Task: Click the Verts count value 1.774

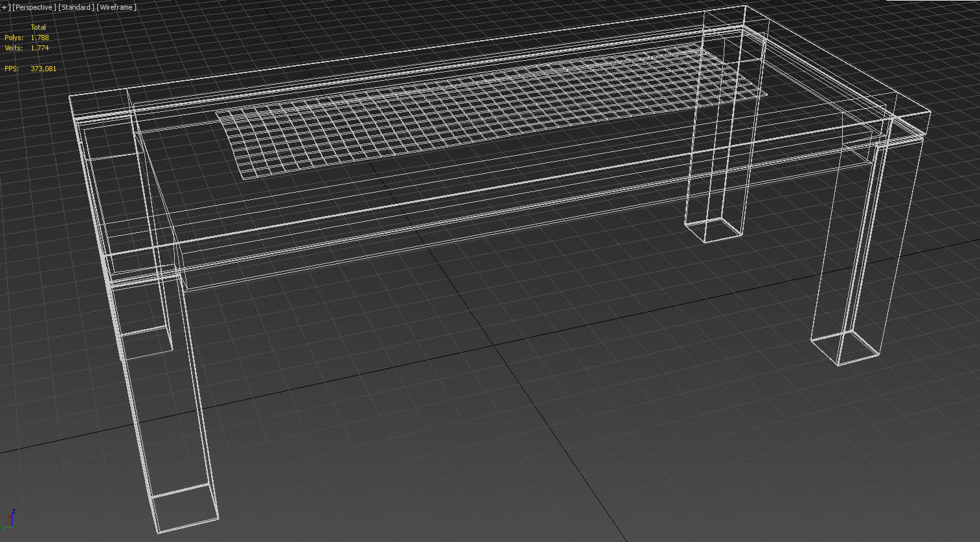Action: (x=39, y=48)
